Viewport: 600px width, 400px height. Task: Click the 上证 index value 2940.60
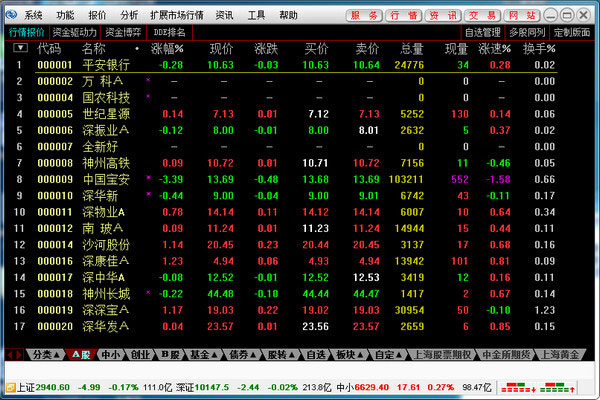[x=53, y=387]
